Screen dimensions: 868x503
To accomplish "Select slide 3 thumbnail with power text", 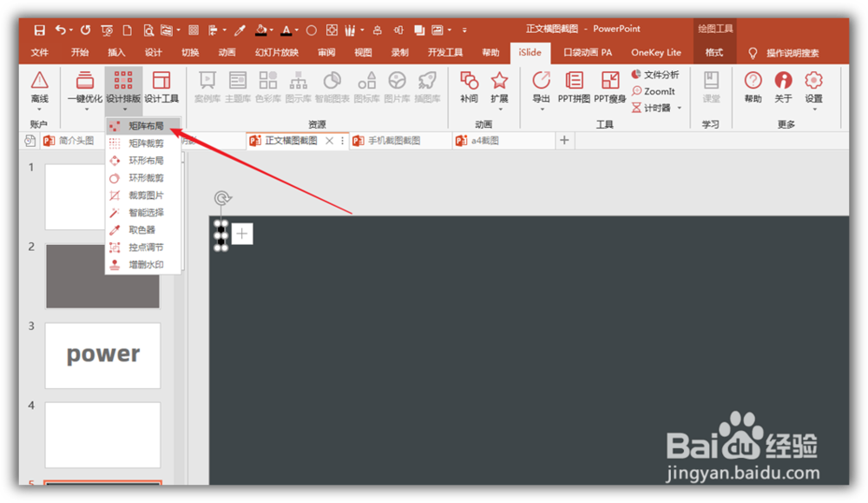I will click(103, 355).
